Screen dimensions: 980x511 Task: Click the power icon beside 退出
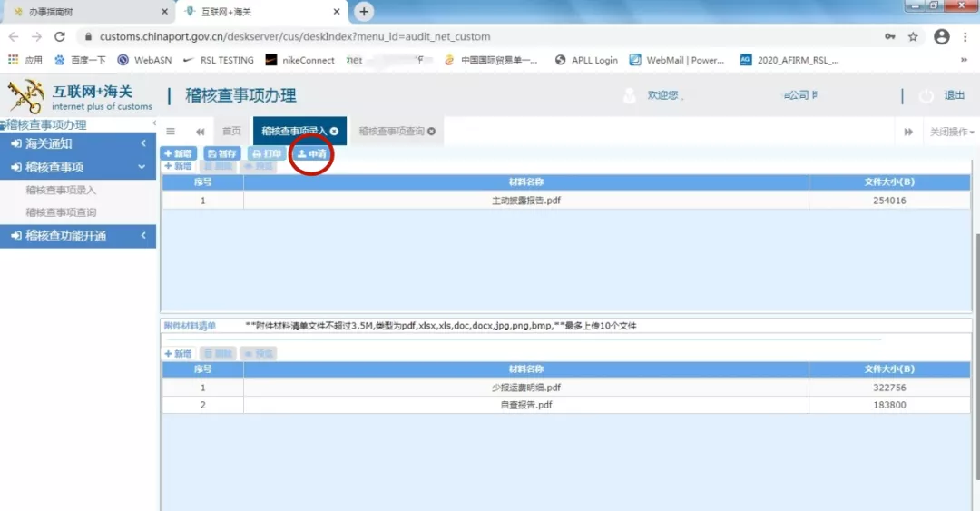926,95
